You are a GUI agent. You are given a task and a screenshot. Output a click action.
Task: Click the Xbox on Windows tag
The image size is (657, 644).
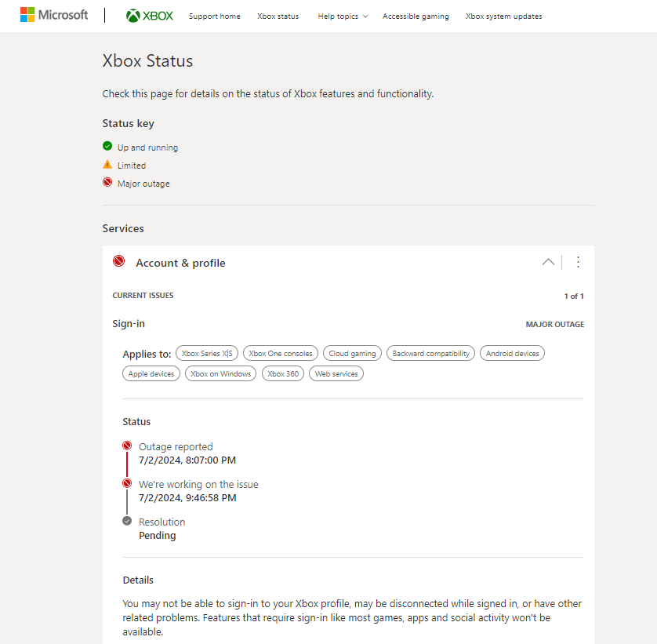[221, 374]
